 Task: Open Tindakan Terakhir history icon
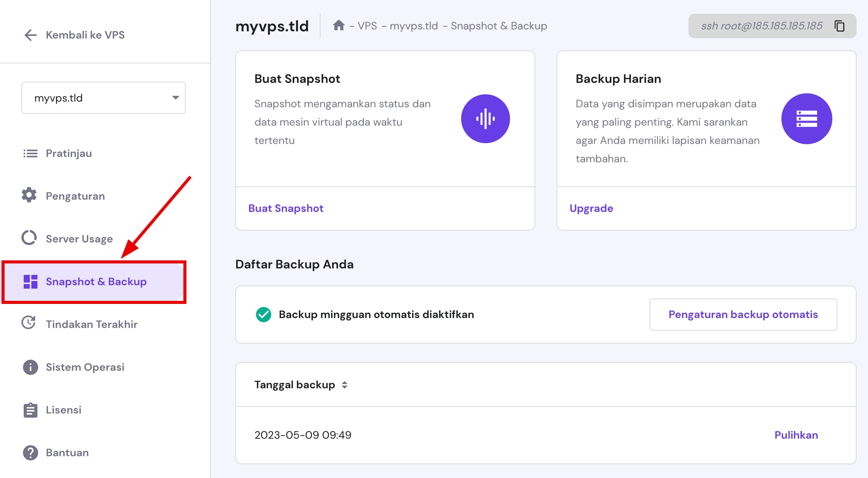[29, 324]
